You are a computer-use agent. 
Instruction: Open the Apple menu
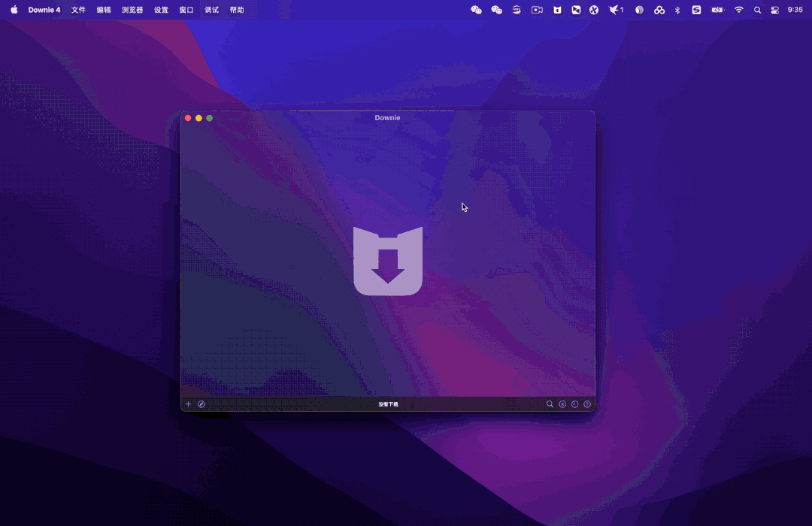14,10
